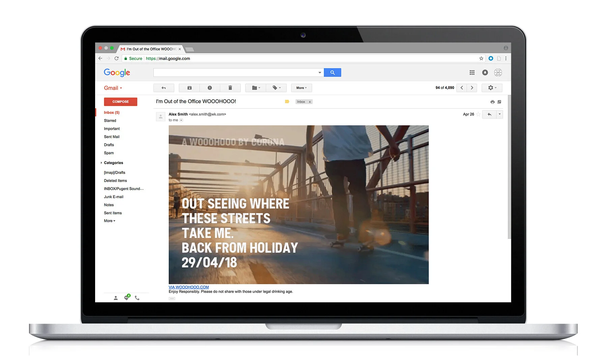Go to the newer conversation arrow
Screen dimensions: 607x364
coord(462,88)
